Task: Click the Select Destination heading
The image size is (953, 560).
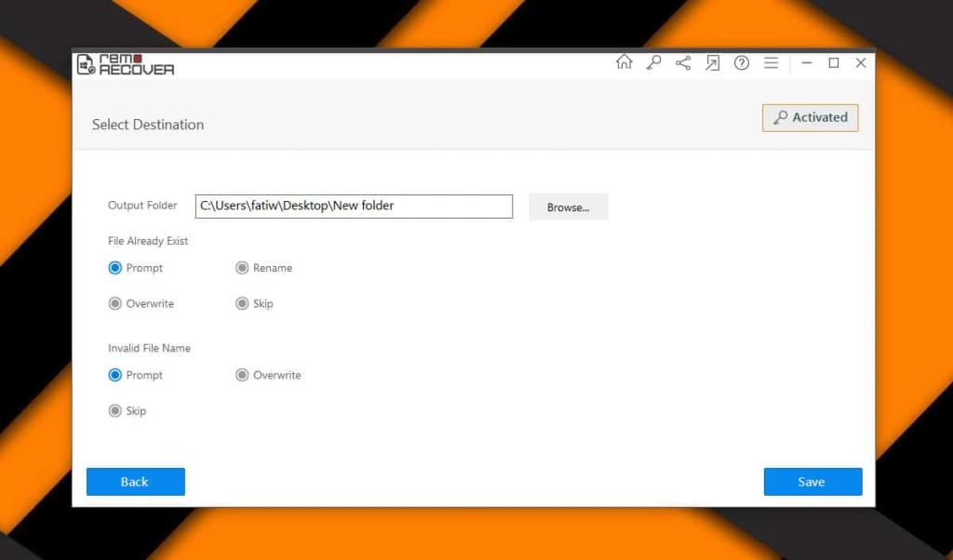Action: 147,124
